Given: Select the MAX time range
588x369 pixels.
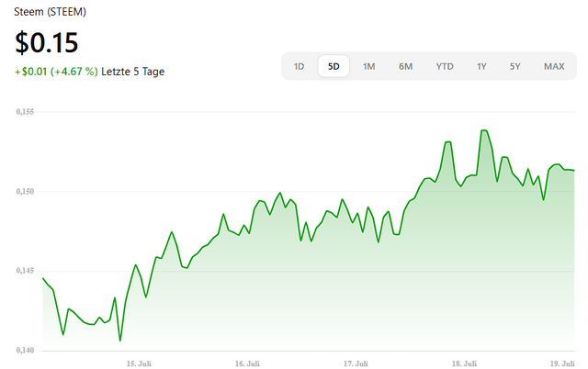Looking at the screenshot, I should coord(554,66).
